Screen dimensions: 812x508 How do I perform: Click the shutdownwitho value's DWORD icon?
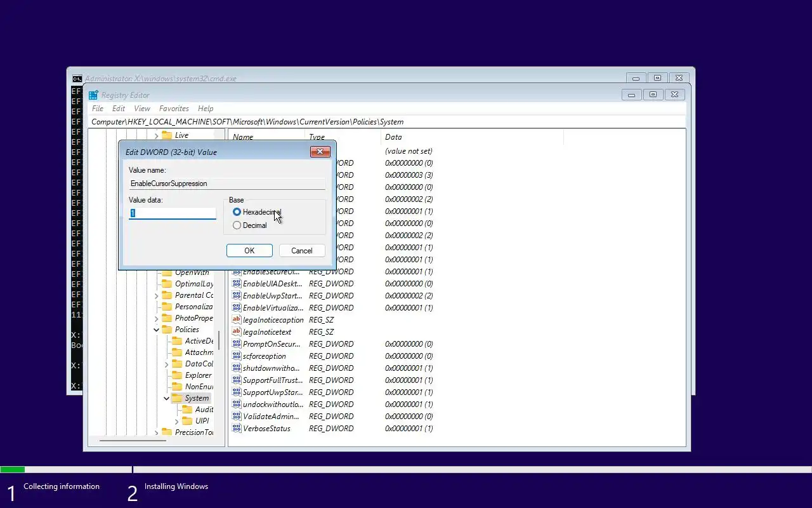click(237, 368)
